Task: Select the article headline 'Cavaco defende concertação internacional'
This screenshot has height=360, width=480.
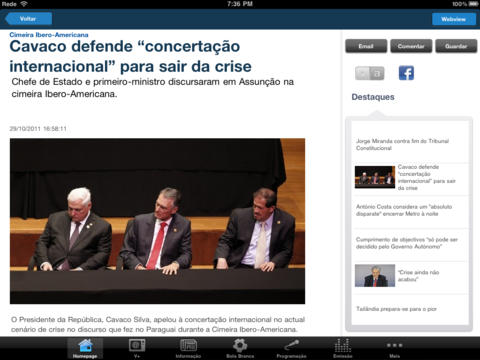Action: 130,56
